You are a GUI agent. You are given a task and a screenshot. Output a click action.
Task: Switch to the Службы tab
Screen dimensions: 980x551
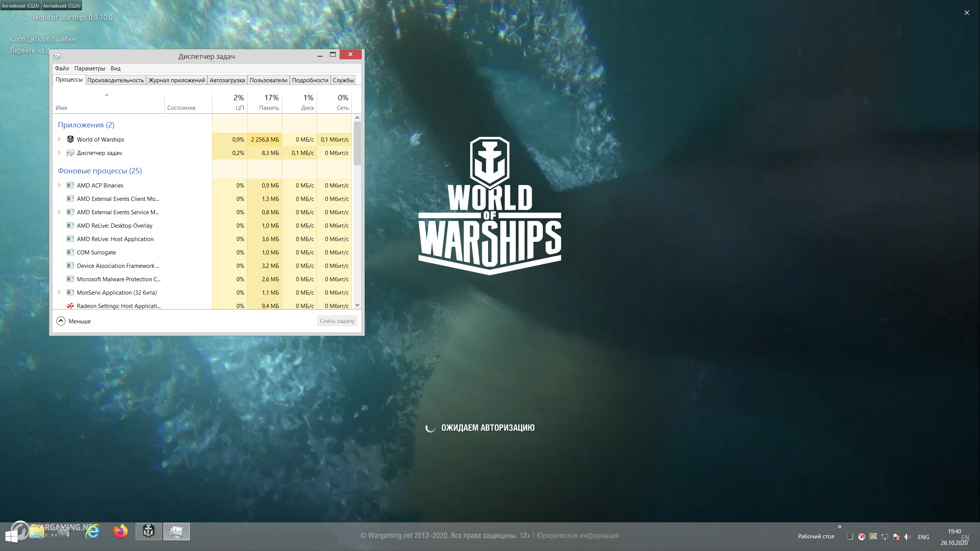tap(343, 80)
